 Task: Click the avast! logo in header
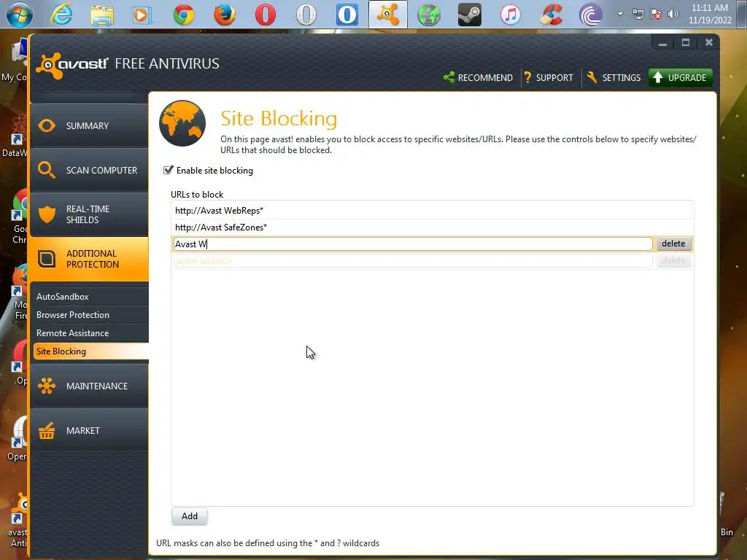(72, 65)
